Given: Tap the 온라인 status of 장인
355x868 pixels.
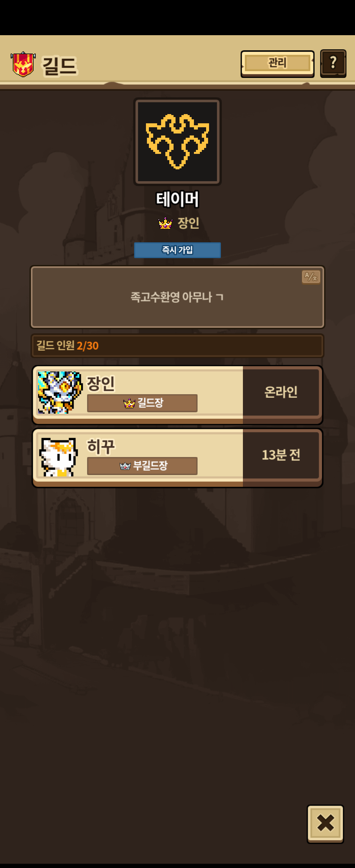Looking at the screenshot, I should tap(281, 392).
